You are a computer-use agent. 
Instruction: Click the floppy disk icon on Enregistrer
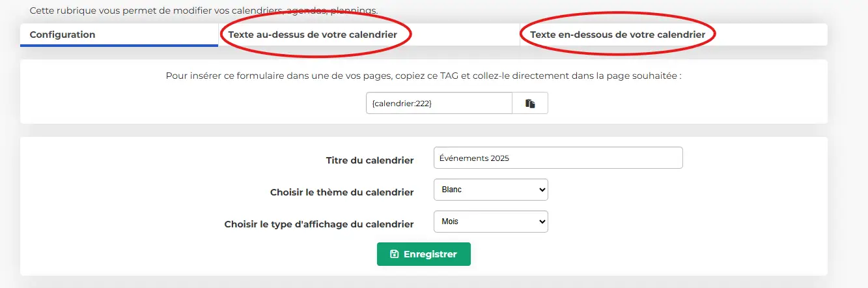394,254
